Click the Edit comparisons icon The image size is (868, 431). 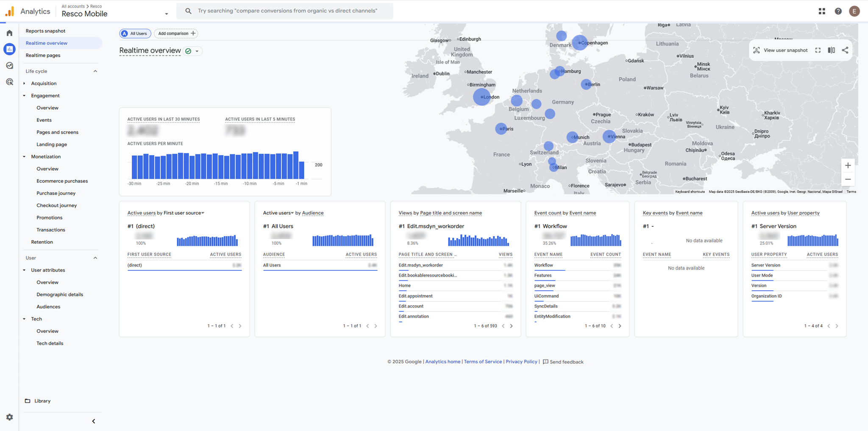[x=831, y=50]
